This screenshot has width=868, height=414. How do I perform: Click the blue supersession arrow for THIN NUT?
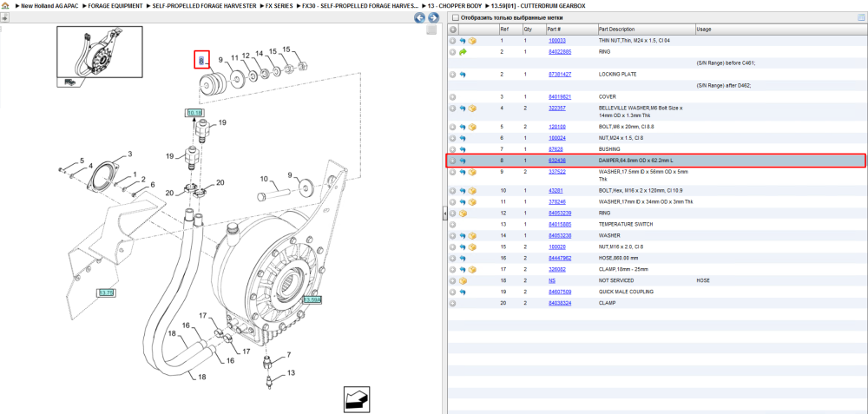pyautogui.click(x=463, y=41)
